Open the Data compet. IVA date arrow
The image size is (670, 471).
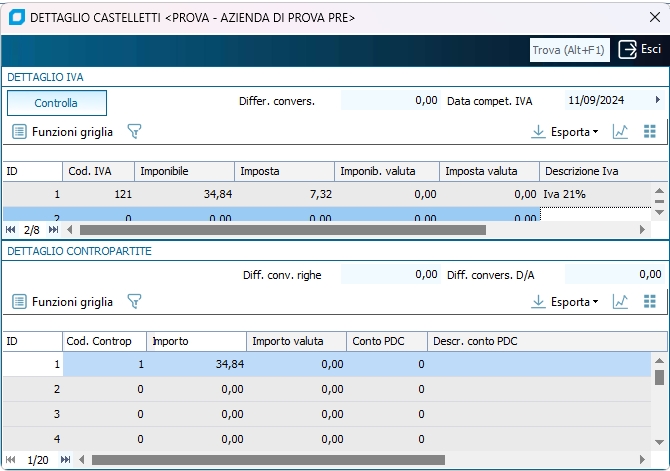(658, 100)
